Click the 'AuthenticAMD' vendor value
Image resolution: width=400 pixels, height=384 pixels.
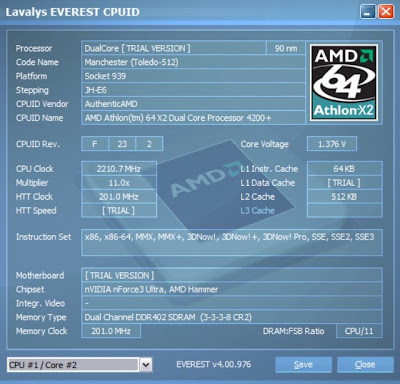(193, 104)
